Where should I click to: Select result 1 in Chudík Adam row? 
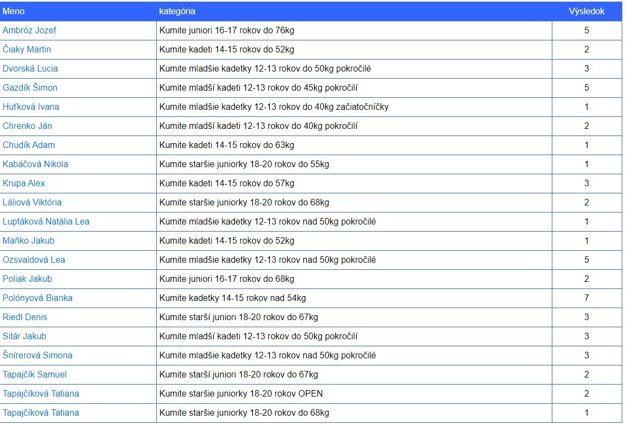(x=587, y=145)
